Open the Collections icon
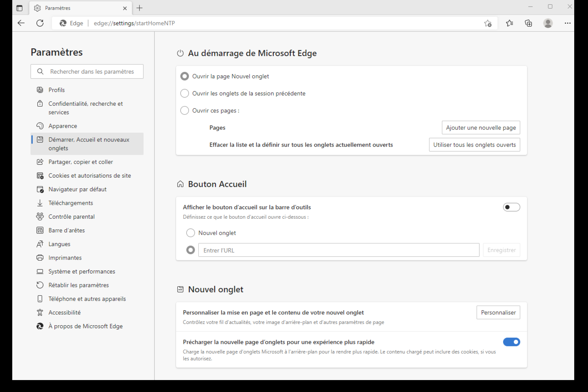The width and height of the screenshot is (588, 392). [x=528, y=23]
